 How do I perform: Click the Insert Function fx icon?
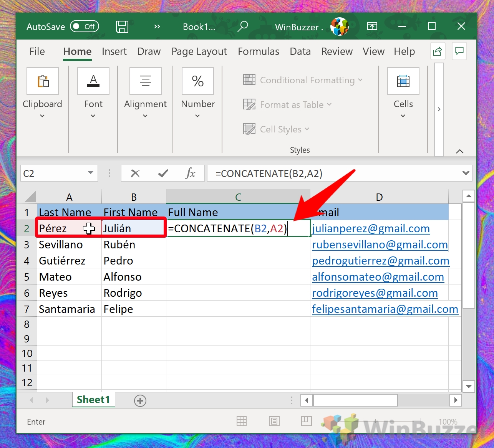pyautogui.click(x=190, y=174)
